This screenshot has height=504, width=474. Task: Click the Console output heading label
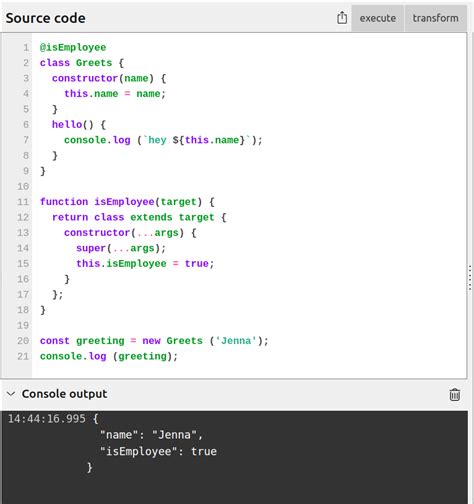click(x=64, y=394)
